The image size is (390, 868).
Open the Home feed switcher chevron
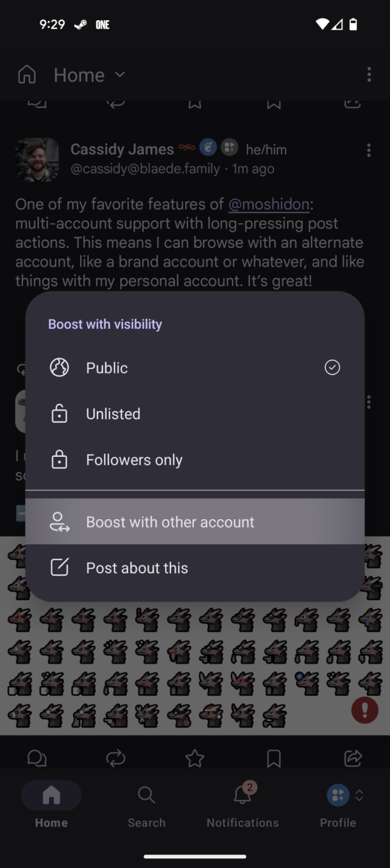coord(119,75)
